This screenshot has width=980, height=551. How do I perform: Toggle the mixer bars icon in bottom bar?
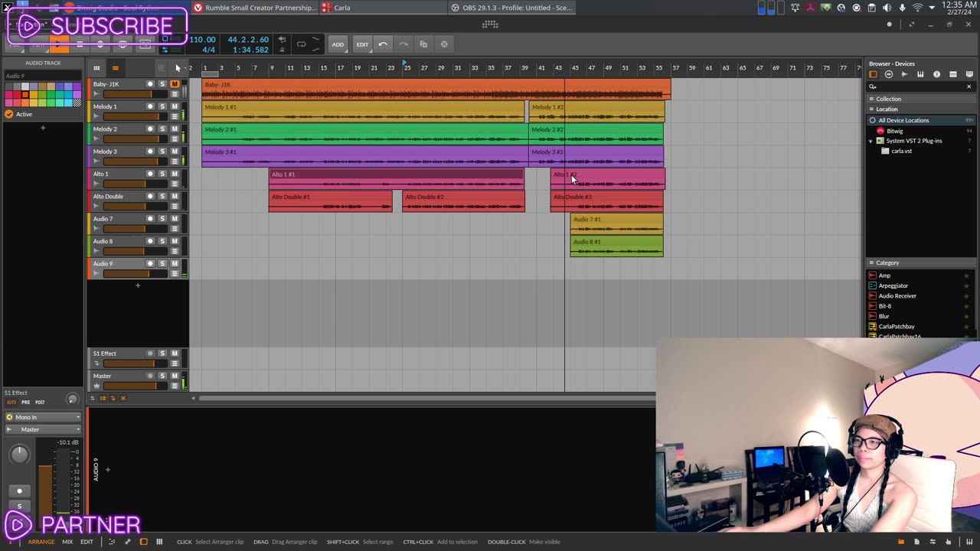coord(159,542)
